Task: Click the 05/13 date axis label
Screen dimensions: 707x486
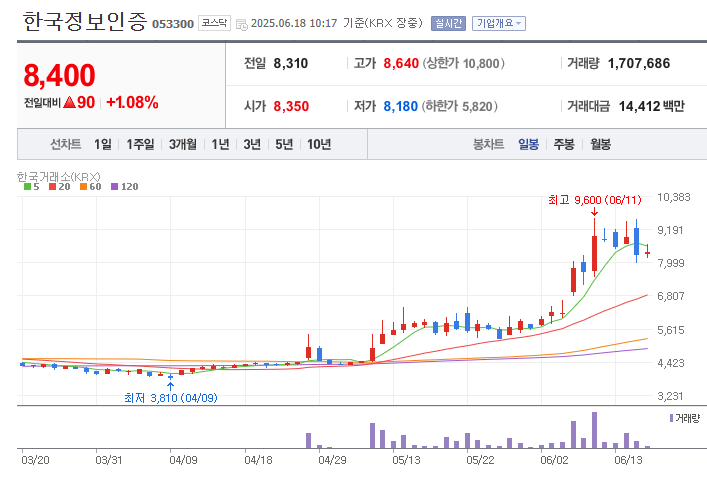Action: pos(406,460)
